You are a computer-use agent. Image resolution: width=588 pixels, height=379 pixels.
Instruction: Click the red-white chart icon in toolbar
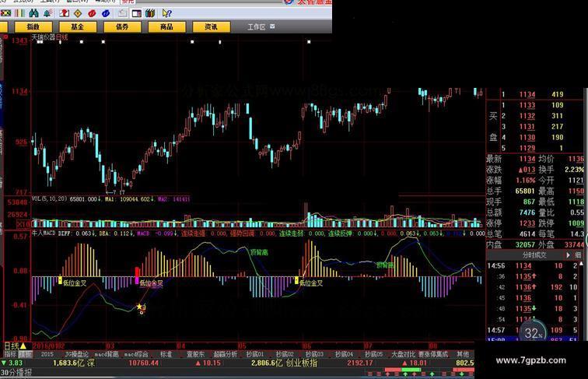click(x=64, y=13)
